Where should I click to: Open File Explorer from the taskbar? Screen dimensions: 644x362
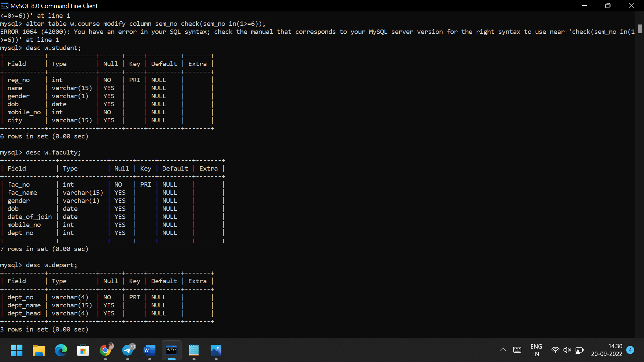pos(39,351)
